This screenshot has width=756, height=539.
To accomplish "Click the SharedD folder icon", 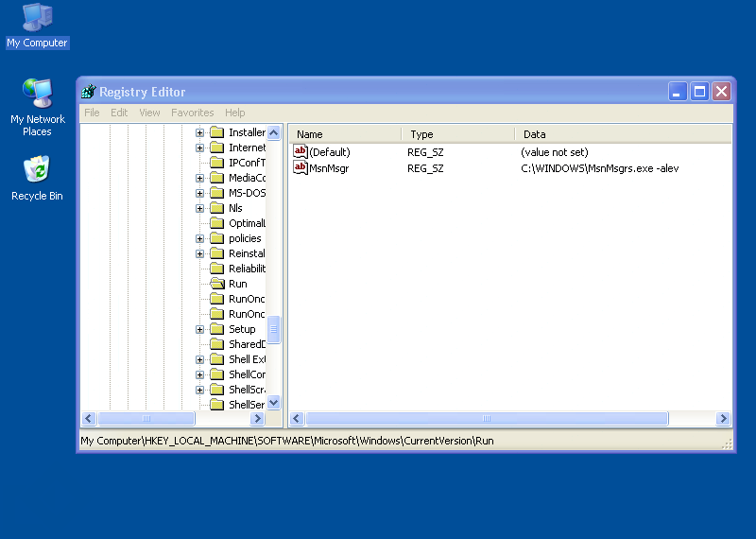I will [x=217, y=344].
